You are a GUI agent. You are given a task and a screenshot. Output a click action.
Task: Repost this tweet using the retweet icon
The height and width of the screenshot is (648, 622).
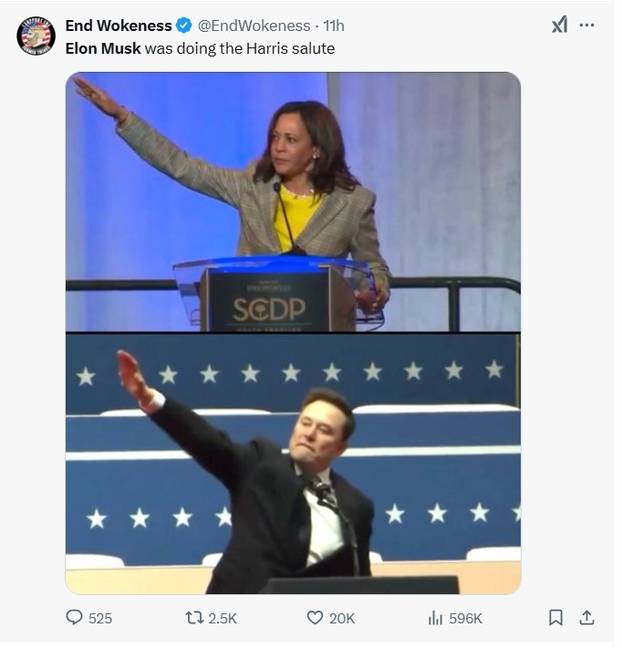194,618
